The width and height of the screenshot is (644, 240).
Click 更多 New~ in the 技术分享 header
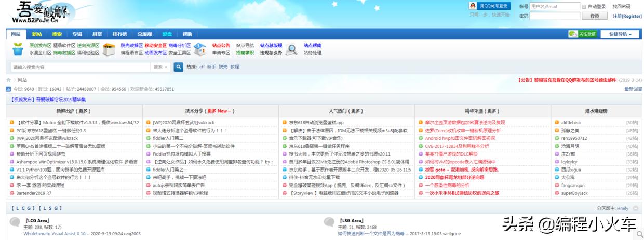point(219,111)
